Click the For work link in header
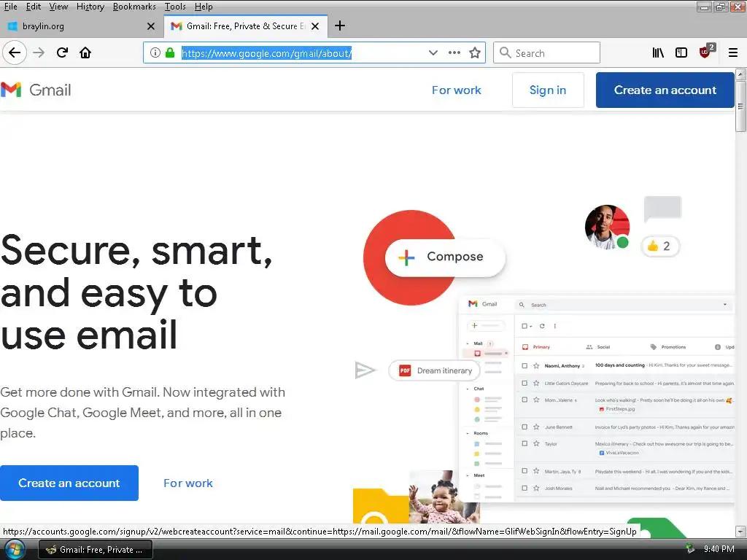 456,90
